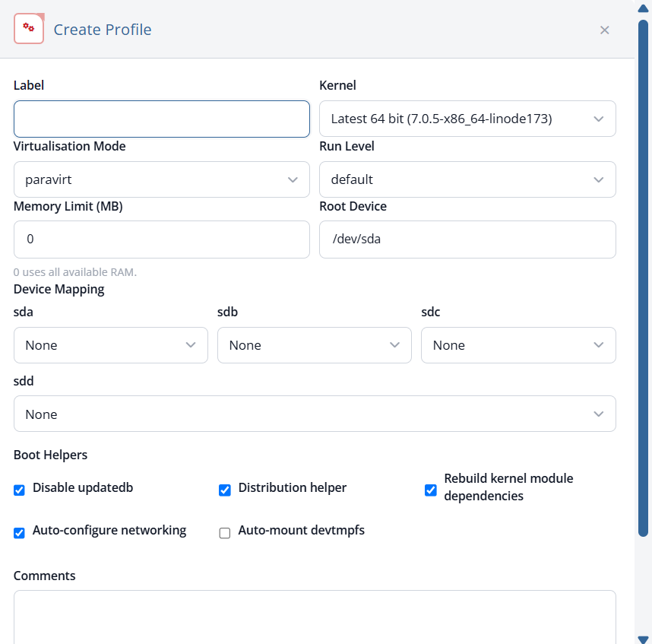The image size is (652, 644).
Task: Toggle Rebuild kernel module dependencies
Action: (x=430, y=490)
